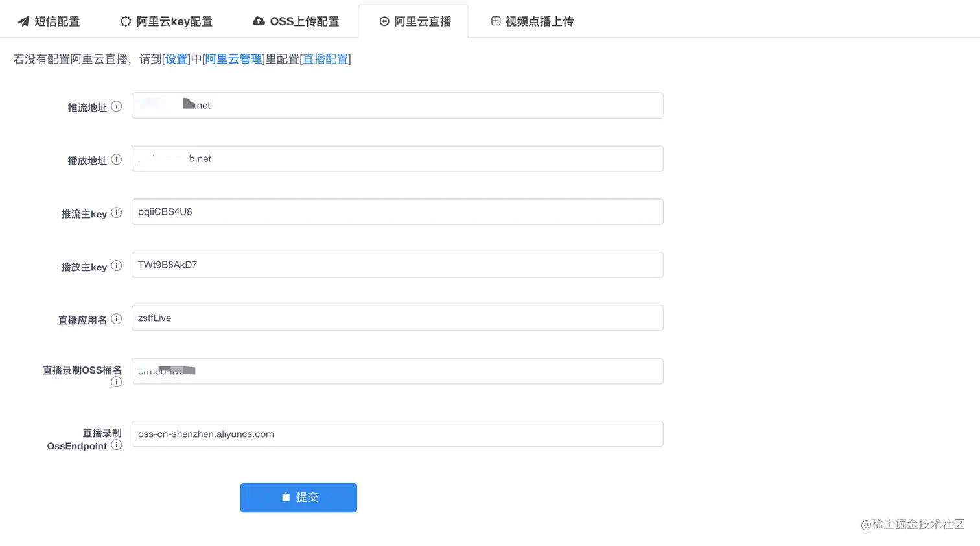The height and width of the screenshot is (546, 980).
Task: Show info tooltip for 播放主key
Action: click(x=117, y=266)
